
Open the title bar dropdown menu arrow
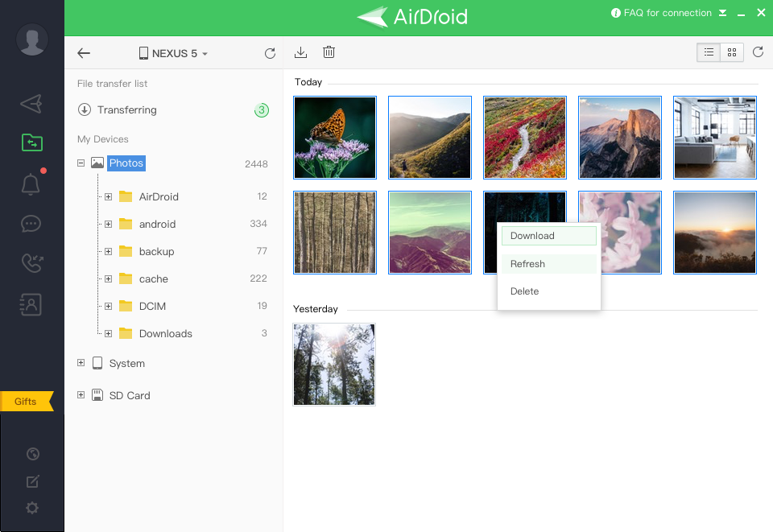723,13
